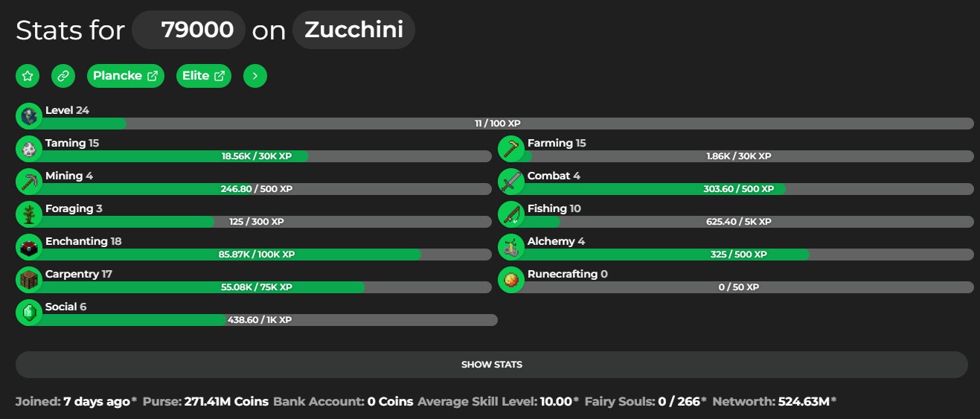Viewport: 980px width, 419px height.
Task: Click the favorite star icon
Action: [28, 76]
